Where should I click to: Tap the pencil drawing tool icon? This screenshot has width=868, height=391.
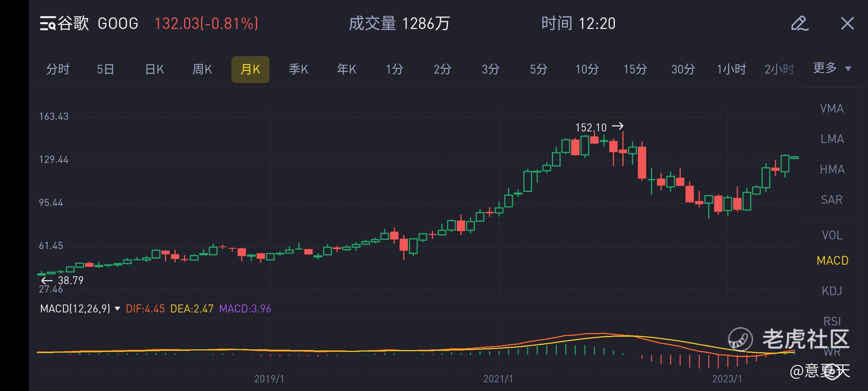(x=799, y=24)
